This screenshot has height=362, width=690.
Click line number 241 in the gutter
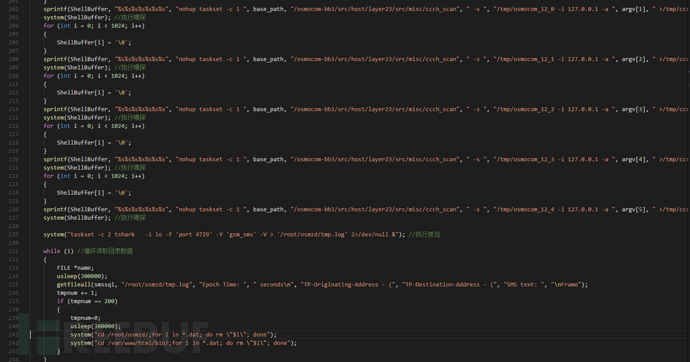13,335
